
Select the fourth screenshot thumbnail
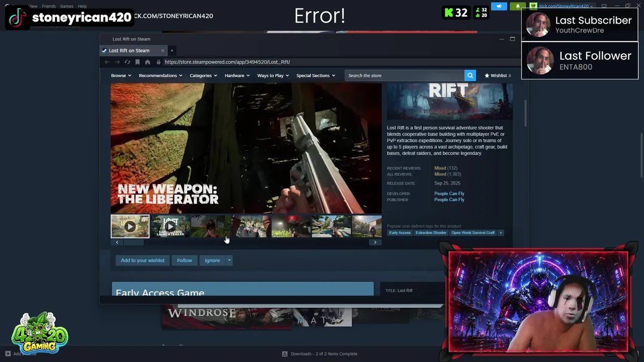tap(251, 226)
